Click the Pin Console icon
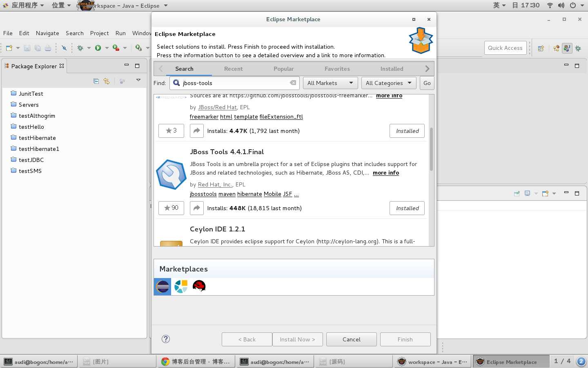This screenshot has width=588, height=368. [517, 193]
